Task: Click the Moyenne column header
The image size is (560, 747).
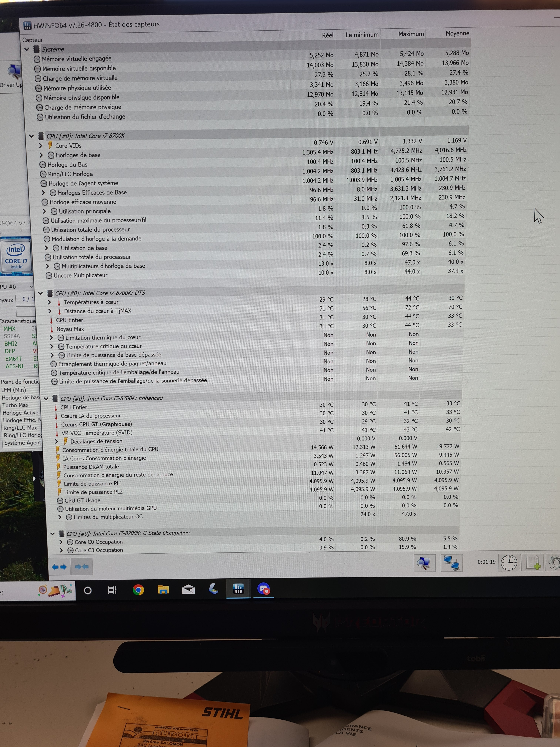Action: tap(457, 33)
